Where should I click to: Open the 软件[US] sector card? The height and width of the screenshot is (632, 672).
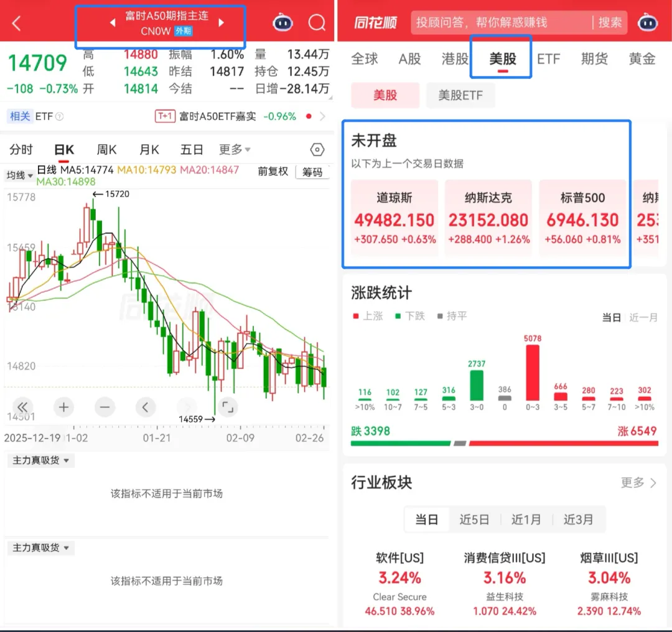399,585
